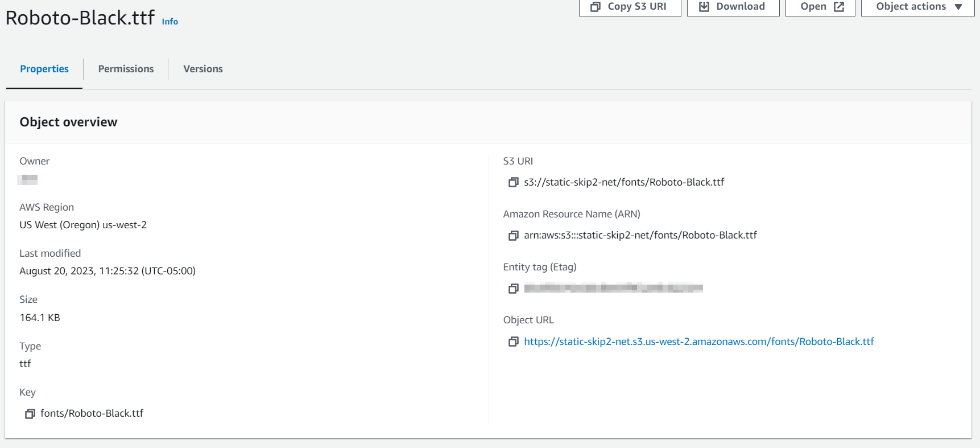Open the object in new tab
Viewport: 980px width, 448px height.
(820, 7)
